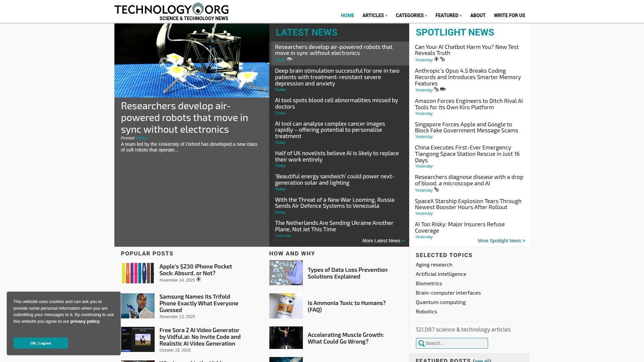Open More Latest News link
This screenshot has width=644, height=362.
[x=383, y=241]
